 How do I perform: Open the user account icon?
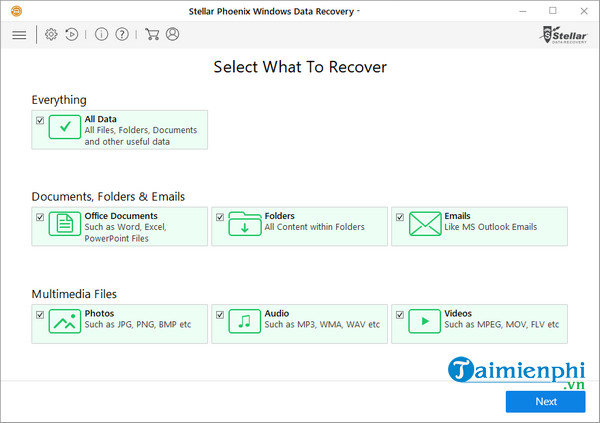[x=173, y=34]
